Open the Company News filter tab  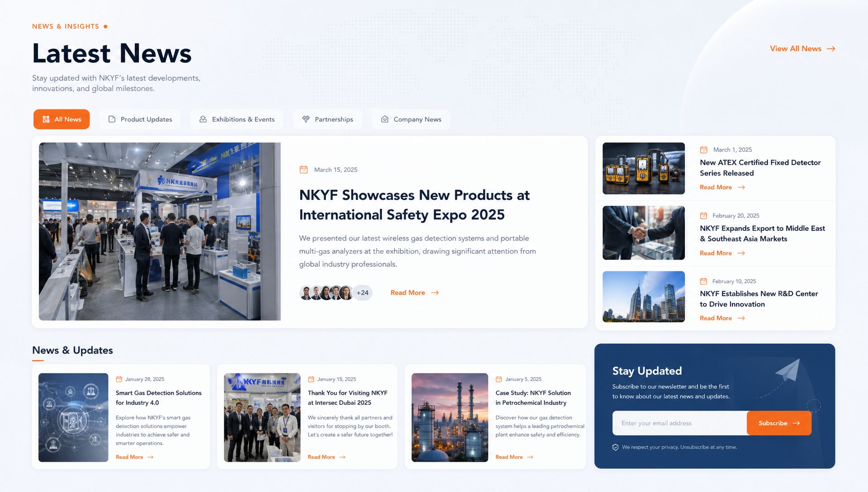coord(411,119)
